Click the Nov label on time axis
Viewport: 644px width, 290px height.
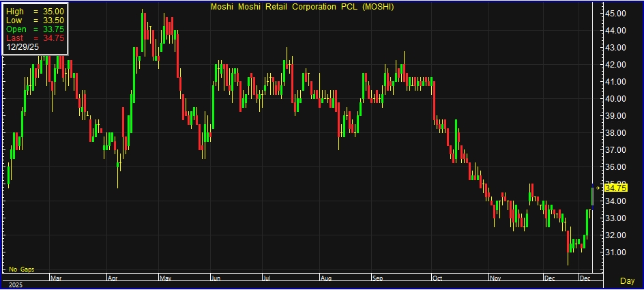pos(495,278)
